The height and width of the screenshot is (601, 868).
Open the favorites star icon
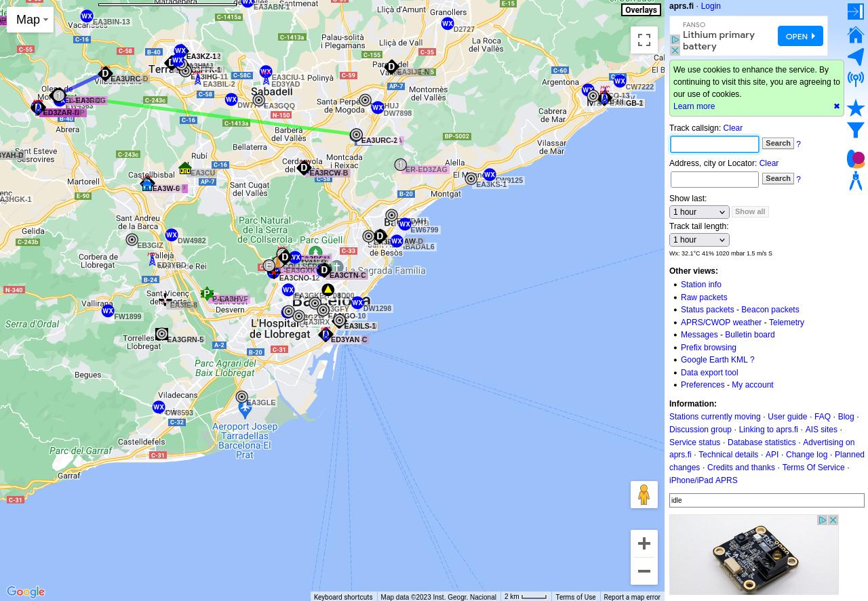pyautogui.click(x=856, y=108)
